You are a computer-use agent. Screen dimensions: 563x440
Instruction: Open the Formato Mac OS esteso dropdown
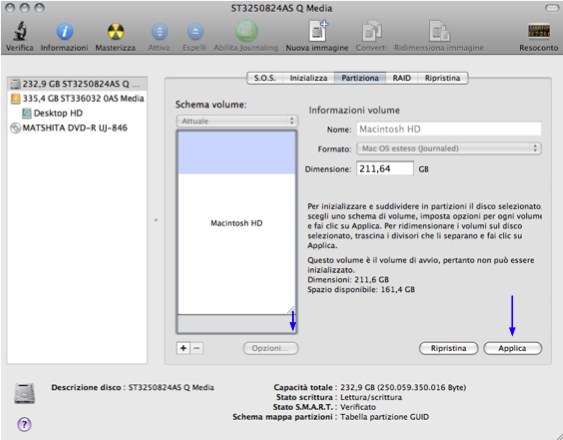pyautogui.click(x=449, y=148)
